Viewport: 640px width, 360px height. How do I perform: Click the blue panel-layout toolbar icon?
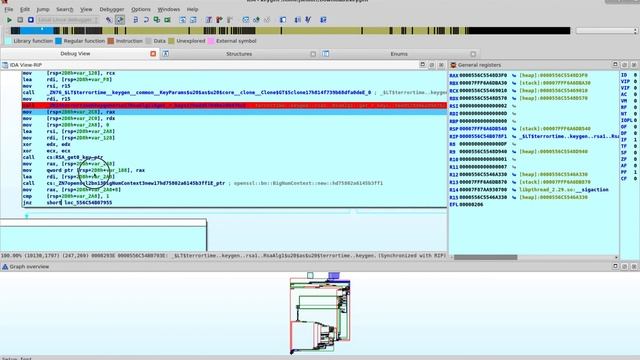282,20
